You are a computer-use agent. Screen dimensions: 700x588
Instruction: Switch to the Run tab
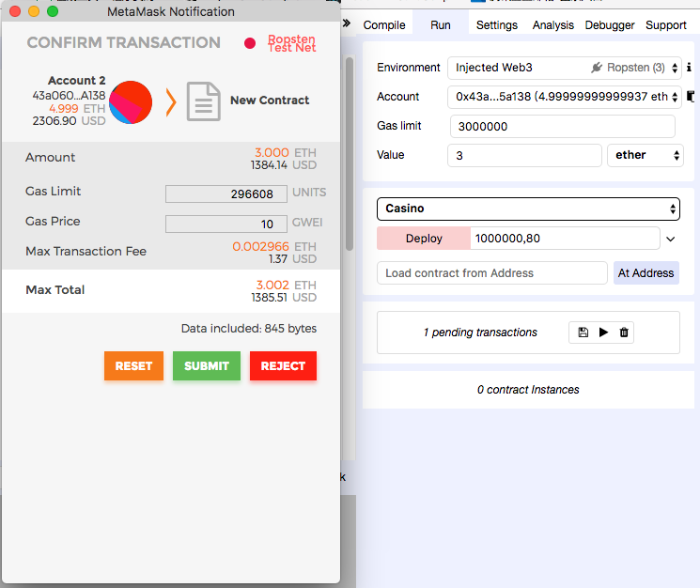pyautogui.click(x=440, y=25)
